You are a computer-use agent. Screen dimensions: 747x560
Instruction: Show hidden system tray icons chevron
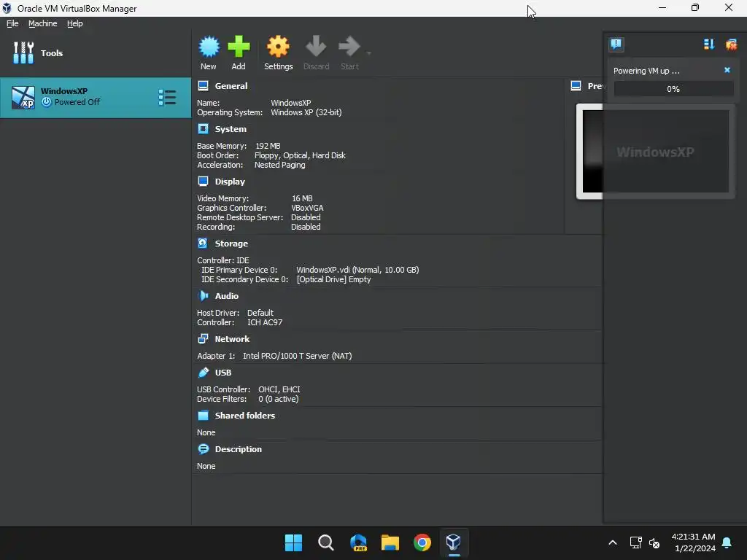point(613,542)
